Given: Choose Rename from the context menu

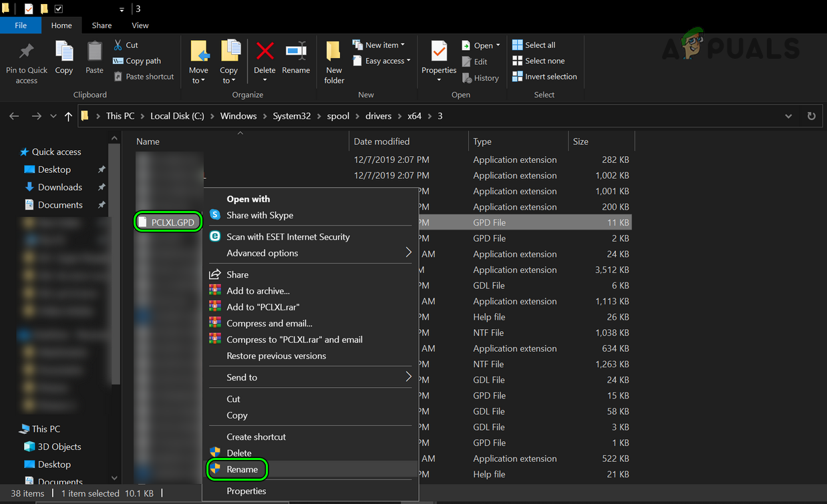Looking at the screenshot, I should pos(242,469).
